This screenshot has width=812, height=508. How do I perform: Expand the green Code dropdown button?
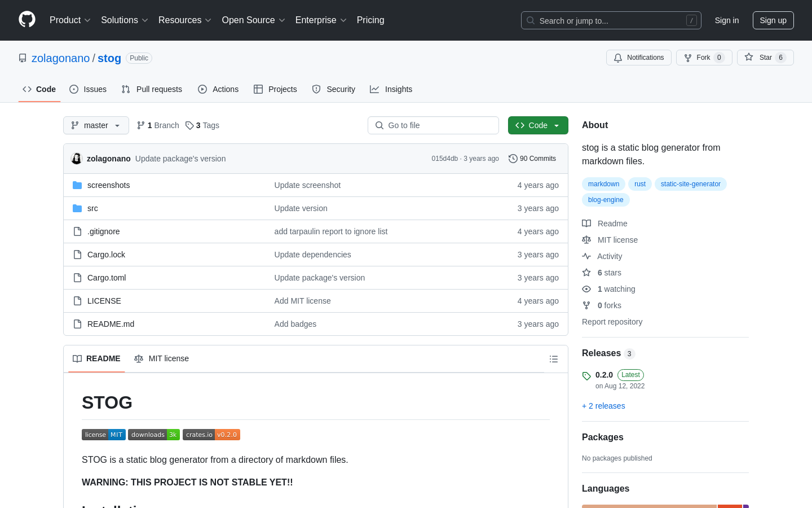click(x=538, y=125)
